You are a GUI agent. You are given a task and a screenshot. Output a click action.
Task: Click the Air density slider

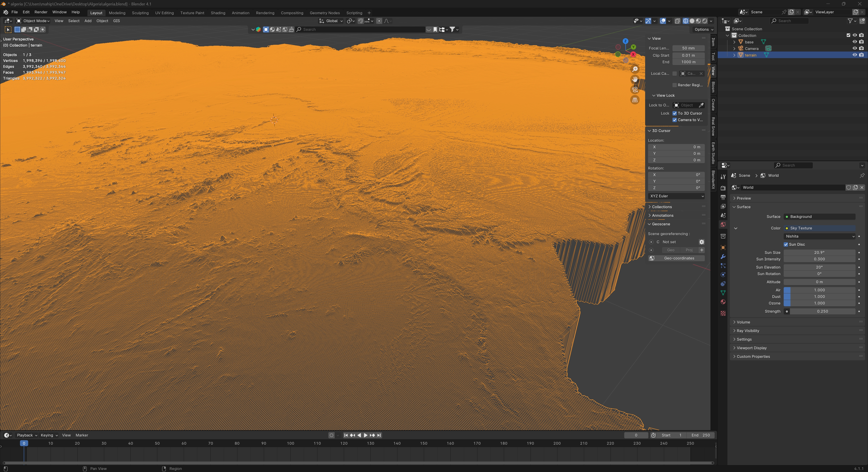[x=819, y=290]
